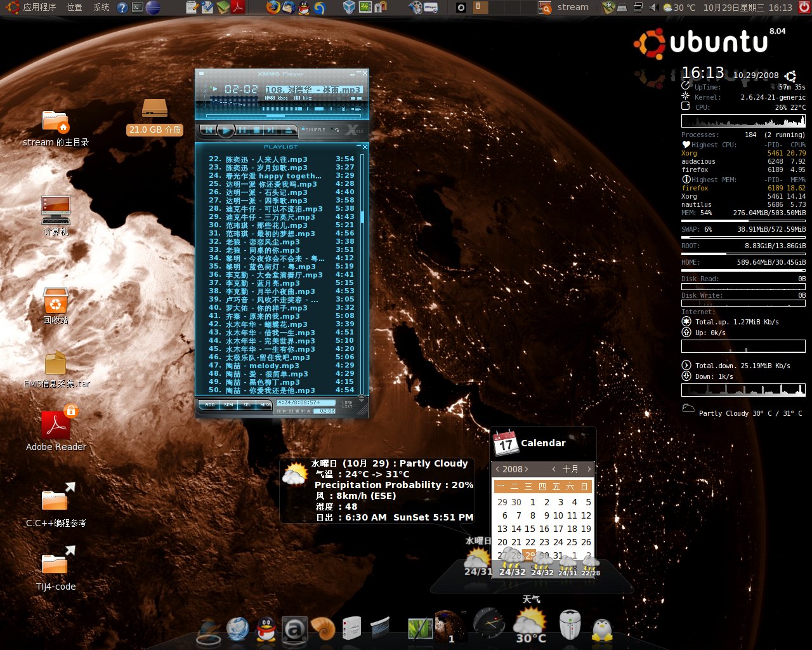The width and height of the screenshot is (812, 650).
Task: Adjust the XMMS volume slider
Action: (282, 109)
